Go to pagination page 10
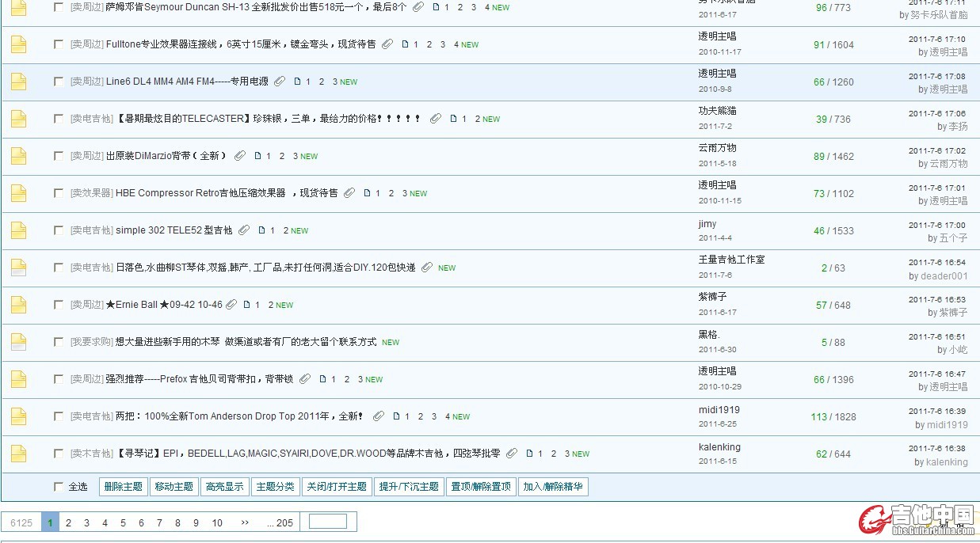Image resolution: width=980 pixels, height=543 pixels. (217, 522)
